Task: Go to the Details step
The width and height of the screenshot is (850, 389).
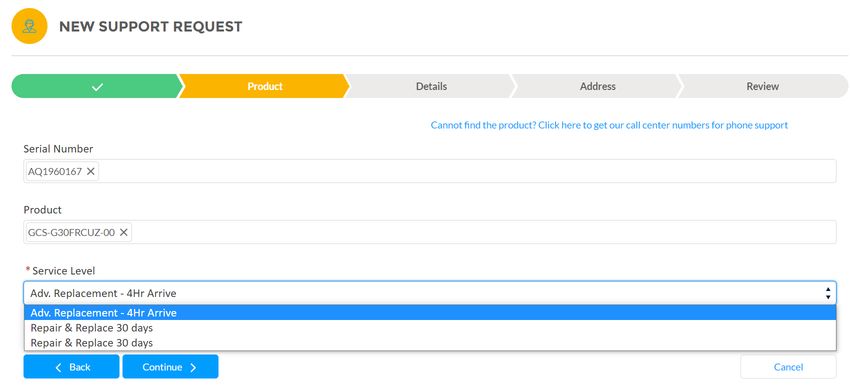Action: tap(431, 86)
